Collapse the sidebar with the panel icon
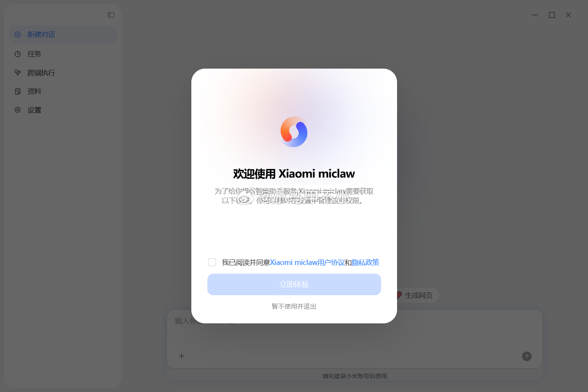Image resolution: width=588 pixels, height=392 pixels. tap(111, 15)
